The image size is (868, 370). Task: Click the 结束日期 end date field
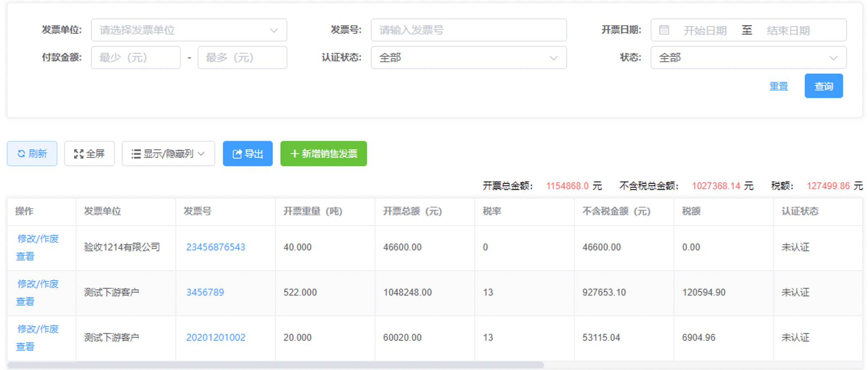click(788, 31)
